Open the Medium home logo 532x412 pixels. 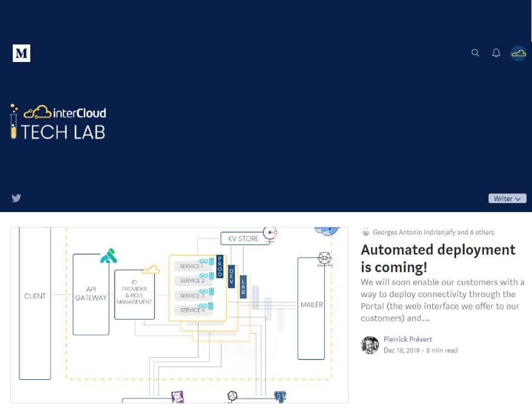[x=21, y=53]
